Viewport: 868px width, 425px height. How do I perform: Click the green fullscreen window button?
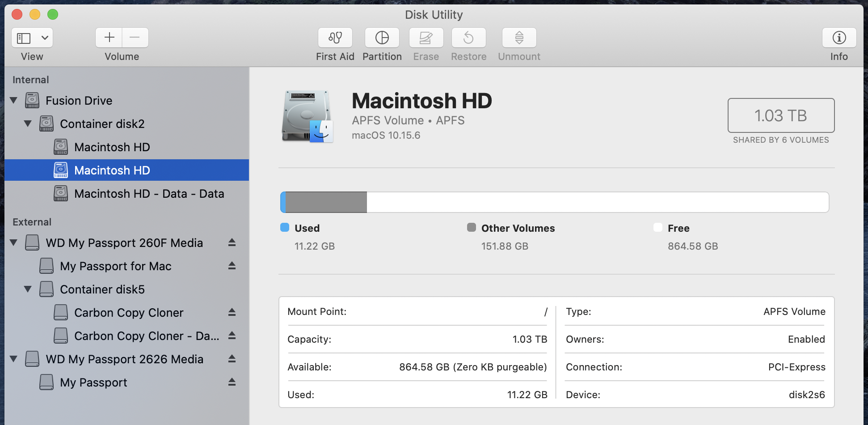(53, 14)
